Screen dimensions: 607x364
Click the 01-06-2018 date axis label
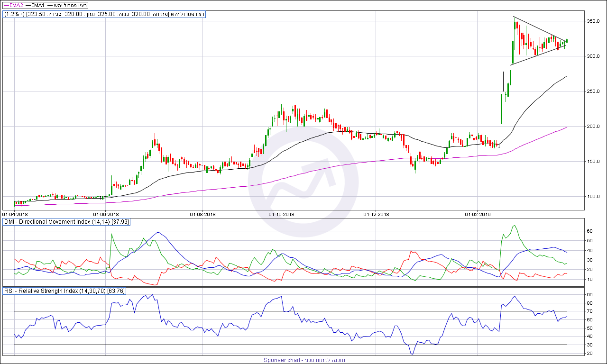click(x=106, y=214)
